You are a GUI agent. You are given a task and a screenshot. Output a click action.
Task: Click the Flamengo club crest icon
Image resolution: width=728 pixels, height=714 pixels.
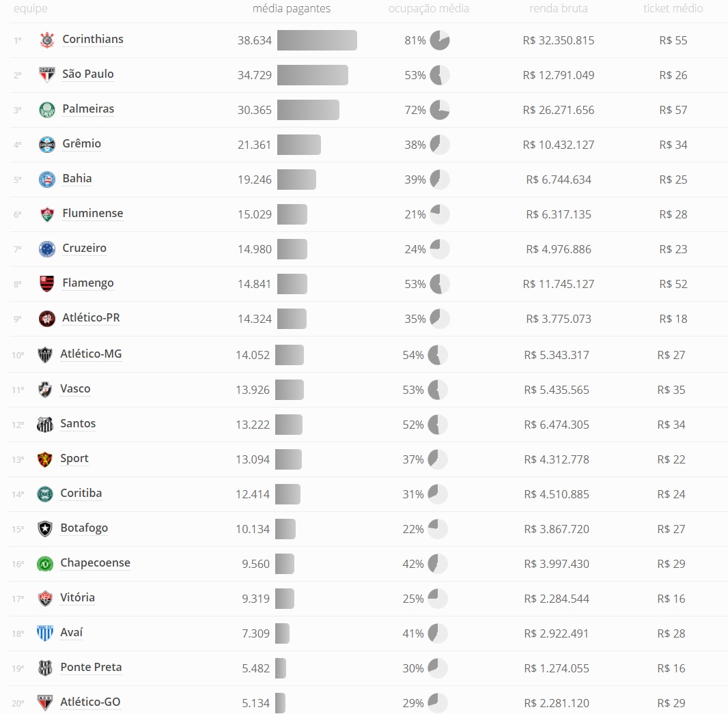pyautogui.click(x=47, y=284)
